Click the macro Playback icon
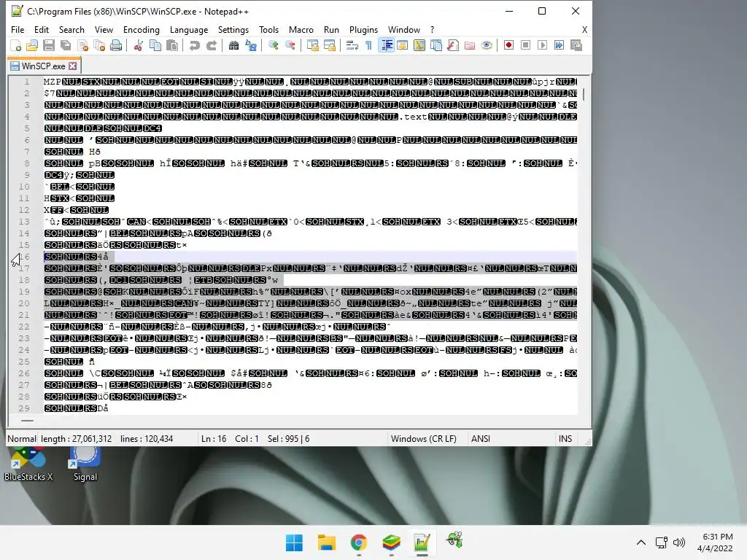 [542, 46]
